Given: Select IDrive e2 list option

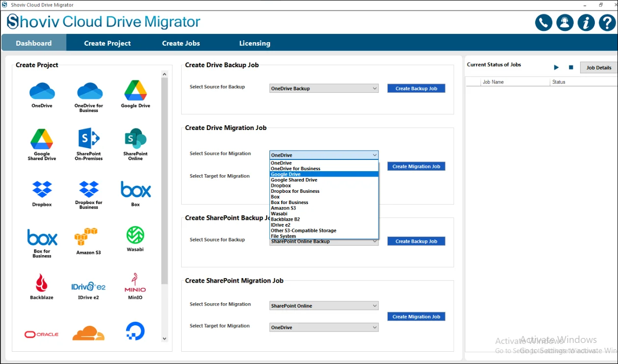Looking at the screenshot, I should 324,225.
